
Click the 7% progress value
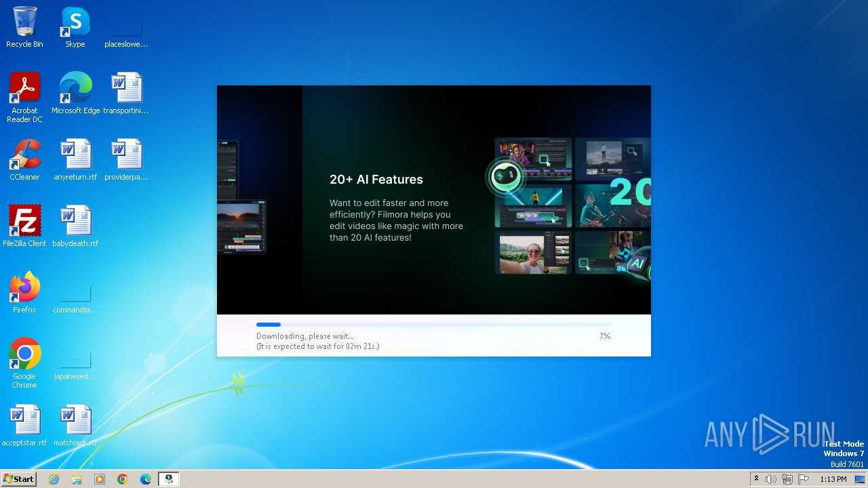(x=605, y=336)
